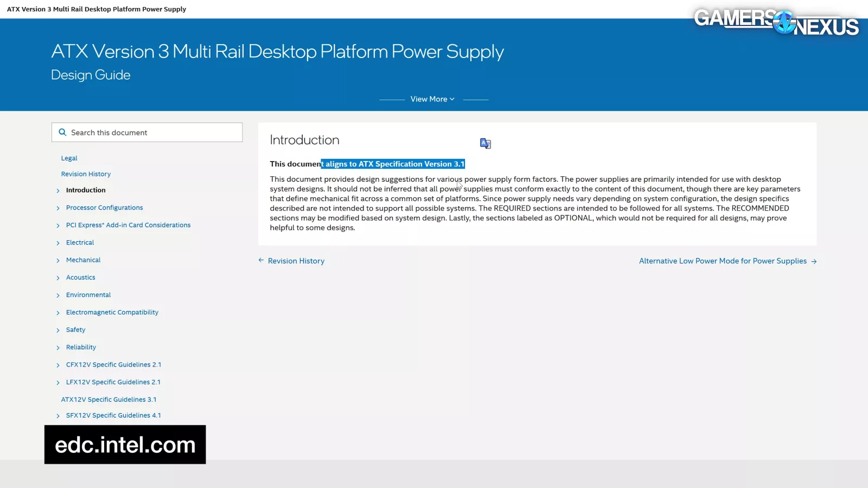Click the Gamers Nexus logo

click(776, 22)
